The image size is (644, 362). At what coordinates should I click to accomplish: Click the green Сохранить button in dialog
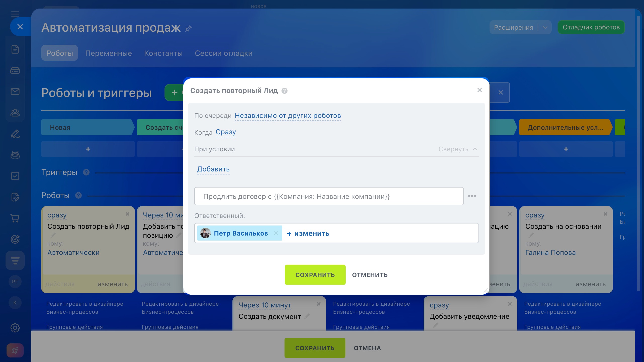(315, 275)
